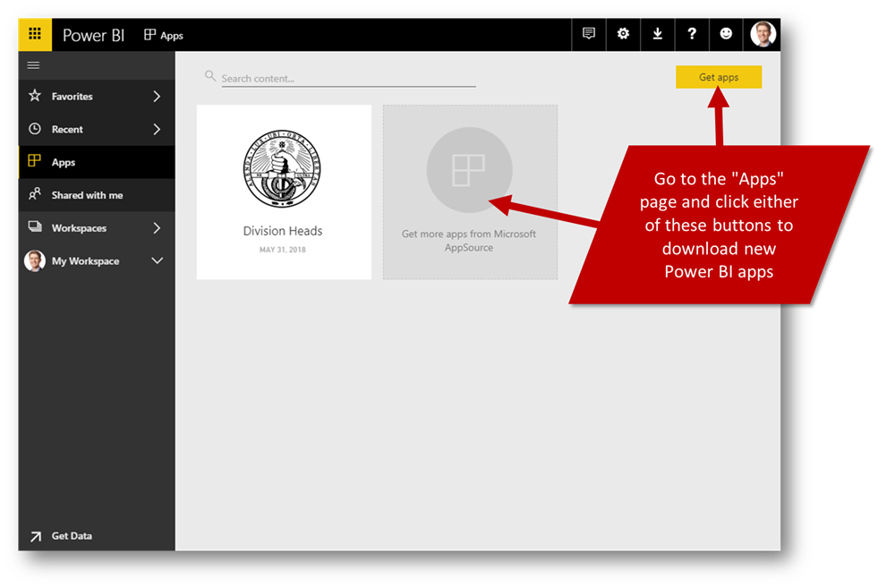Click the AppSource placeholder tile icon
Screen dimensions: 878x588
tap(469, 170)
